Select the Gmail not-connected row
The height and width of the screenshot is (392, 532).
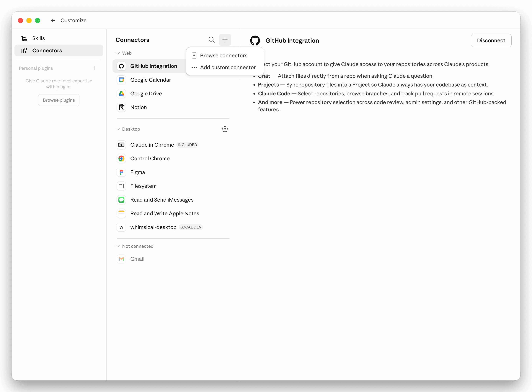click(x=173, y=259)
